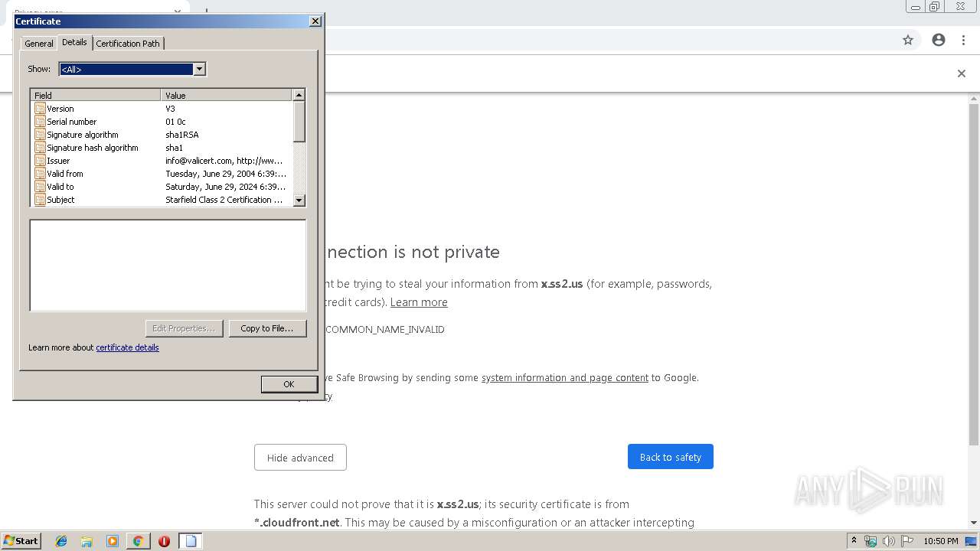Click the Hide advanced button
980x551 pixels.
(300, 458)
